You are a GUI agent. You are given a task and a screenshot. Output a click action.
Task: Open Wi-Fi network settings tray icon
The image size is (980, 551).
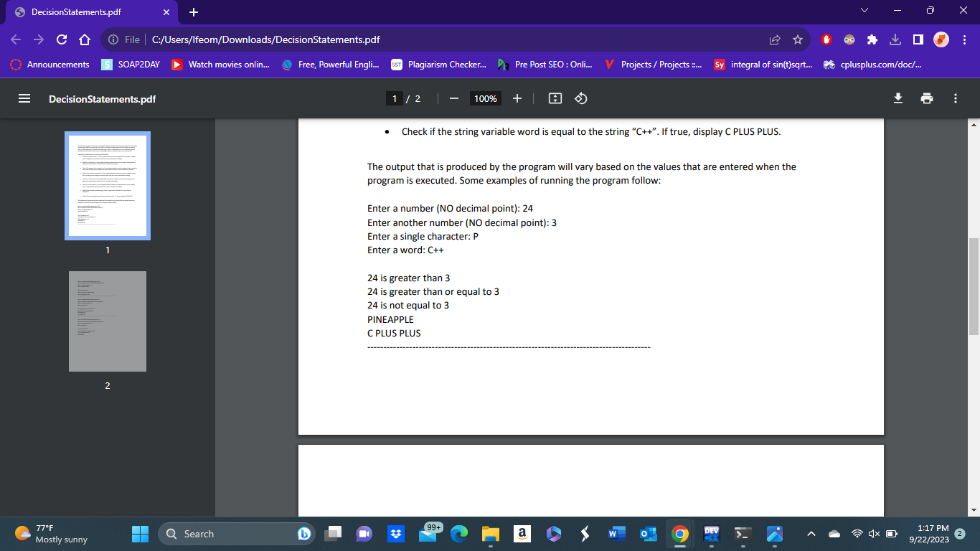(x=857, y=534)
